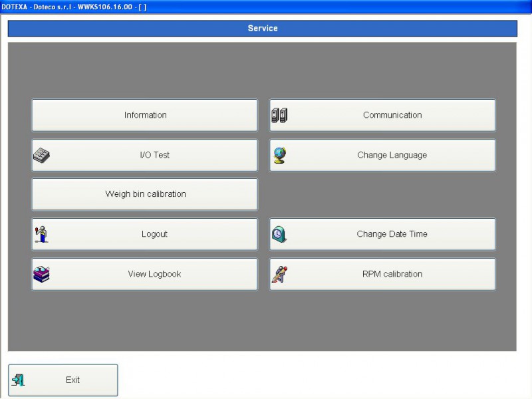Screen dimensions: 532x399
Task: Click the exit door icon
Action: point(20,379)
